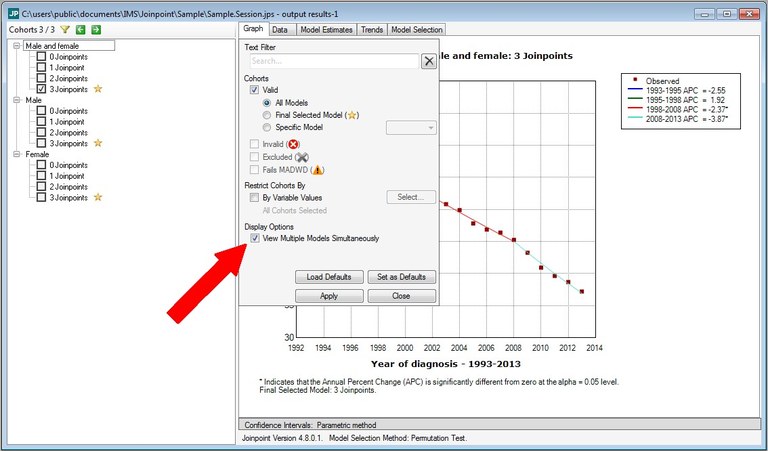The width and height of the screenshot is (768, 451).
Task: Click the cohort filter funnel icon
Action: 64,30
